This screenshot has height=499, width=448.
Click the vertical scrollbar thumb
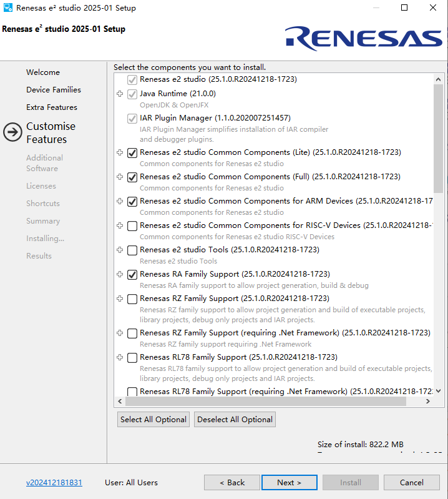438,139
